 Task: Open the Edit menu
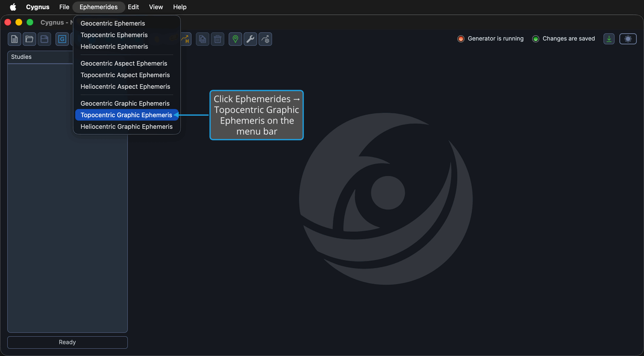(133, 7)
